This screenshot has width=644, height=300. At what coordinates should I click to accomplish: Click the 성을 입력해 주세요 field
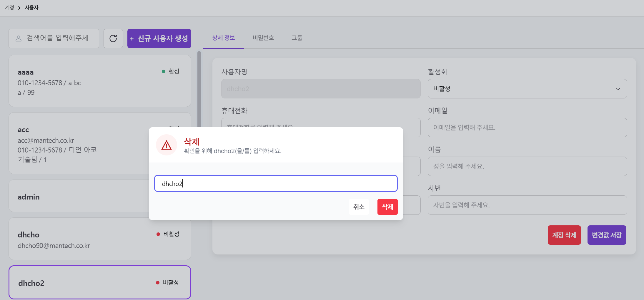pyautogui.click(x=527, y=166)
